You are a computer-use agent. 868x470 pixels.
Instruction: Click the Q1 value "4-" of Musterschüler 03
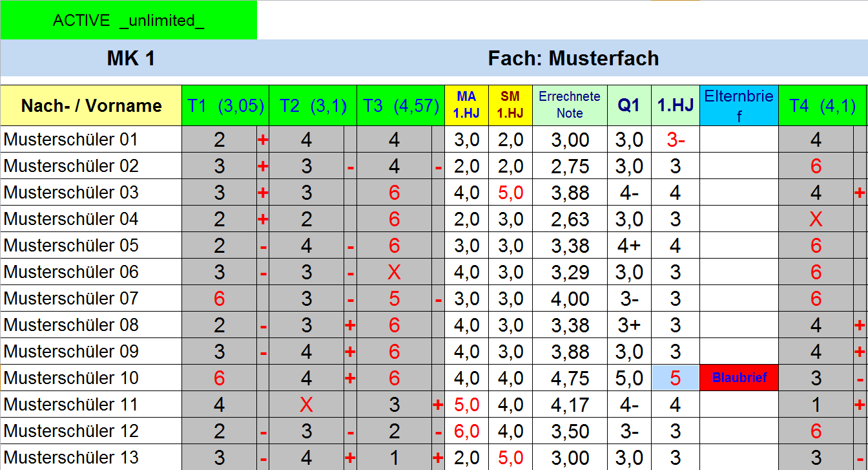click(x=629, y=193)
